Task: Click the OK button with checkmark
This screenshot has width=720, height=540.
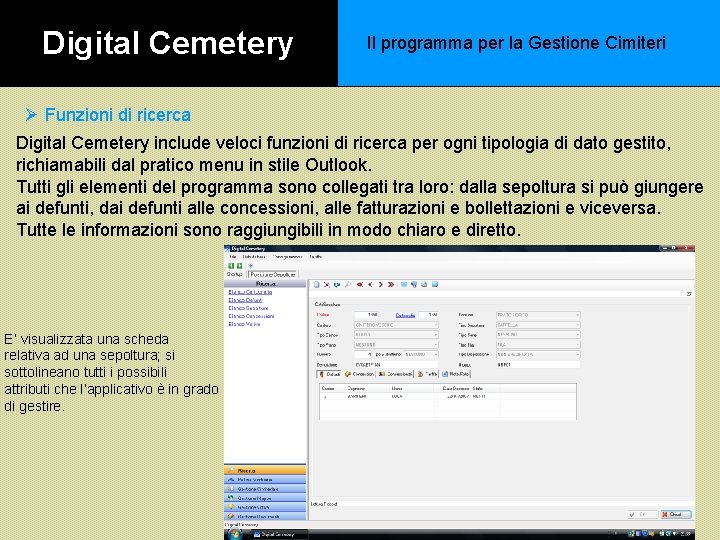Action: [642, 514]
